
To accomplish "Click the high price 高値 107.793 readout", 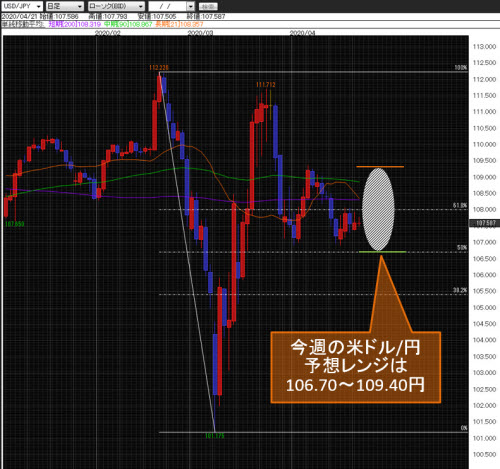I will click(108, 16).
